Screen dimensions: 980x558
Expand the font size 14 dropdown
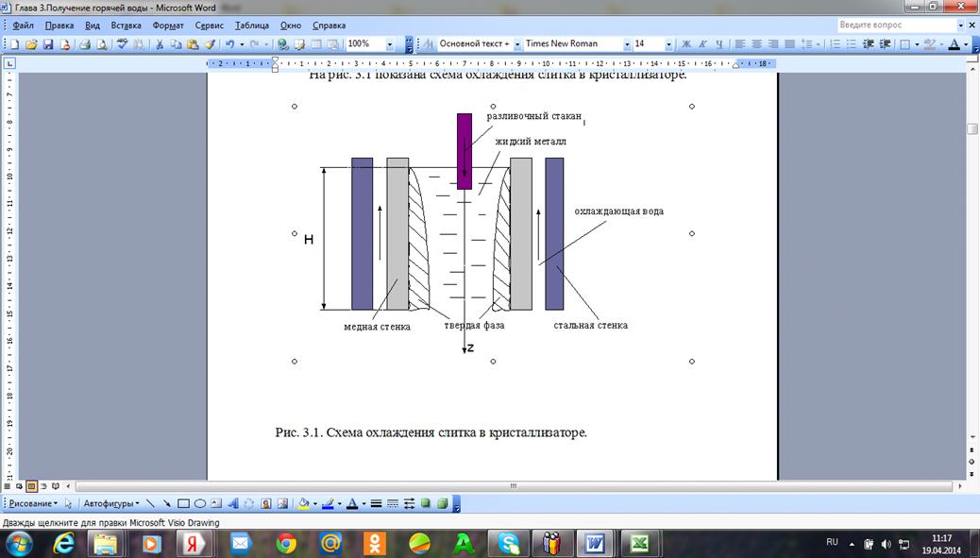668,44
